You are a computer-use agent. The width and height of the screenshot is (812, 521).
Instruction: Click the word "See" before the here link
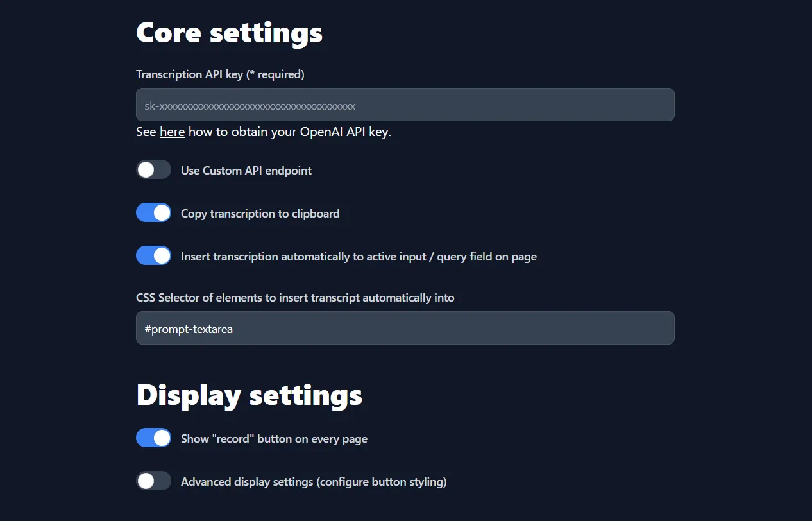146,132
